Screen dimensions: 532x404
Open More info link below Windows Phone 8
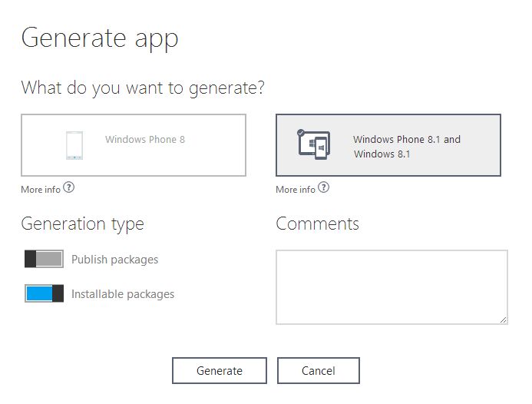coord(41,190)
